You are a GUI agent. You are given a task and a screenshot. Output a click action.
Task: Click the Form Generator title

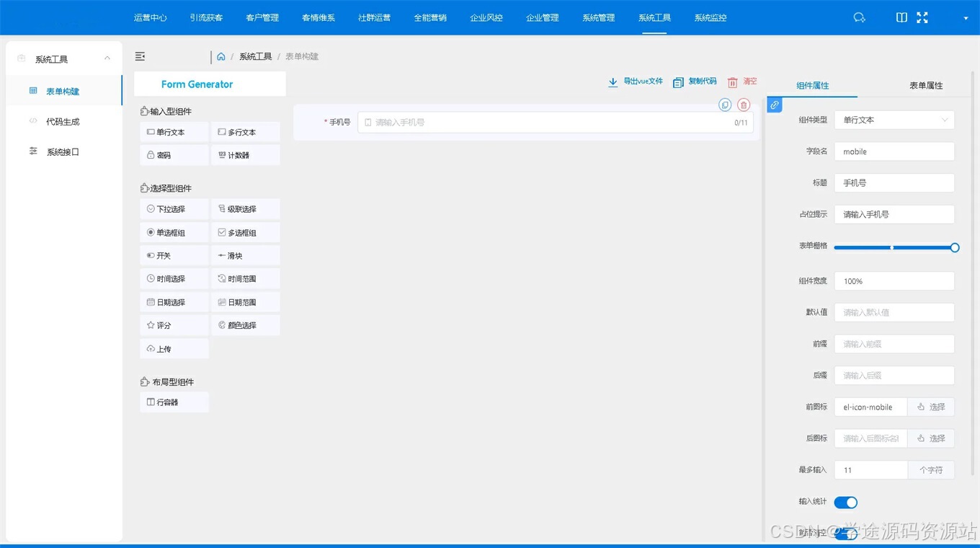[197, 84]
